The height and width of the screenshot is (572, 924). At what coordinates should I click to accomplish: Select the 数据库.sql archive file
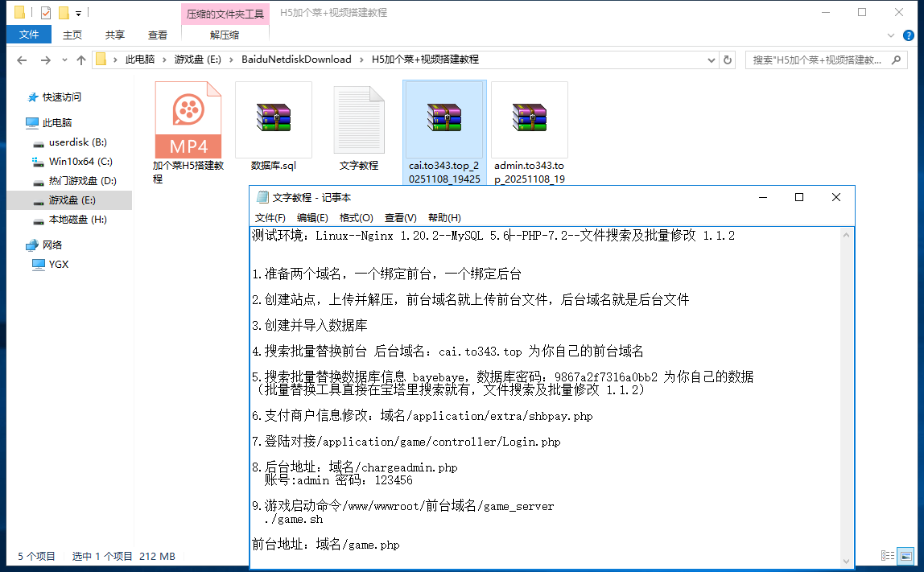274,121
